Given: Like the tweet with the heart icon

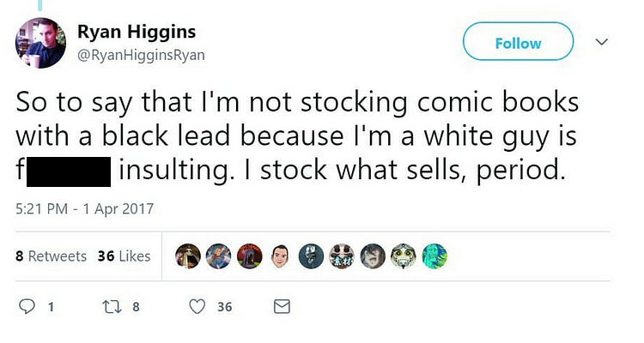Looking at the screenshot, I should [197, 306].
